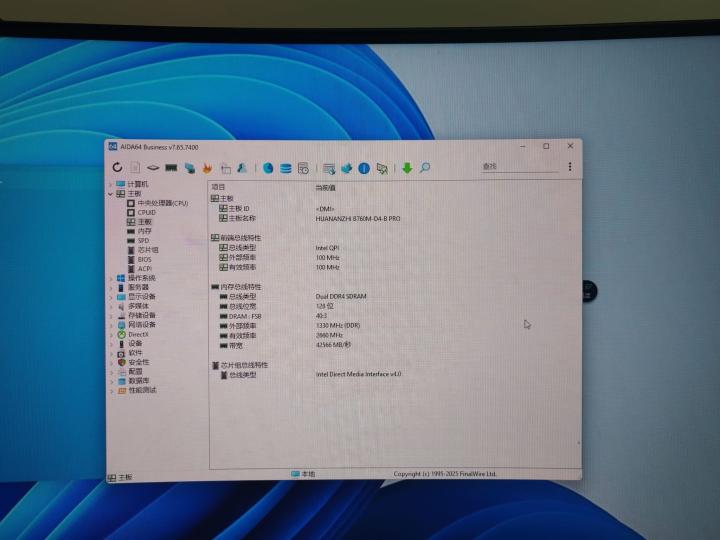Screen dimensions: 720x540
Task: Click the person-shaped toolbar icon
Action: (x=242, y=168)
